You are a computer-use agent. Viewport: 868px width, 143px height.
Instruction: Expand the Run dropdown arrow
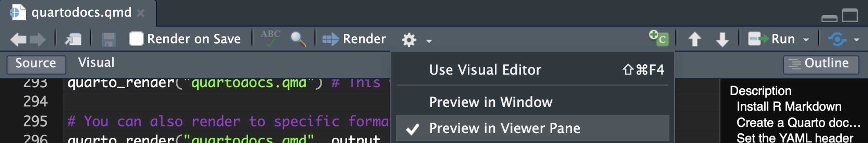click(x=806, y=40)
